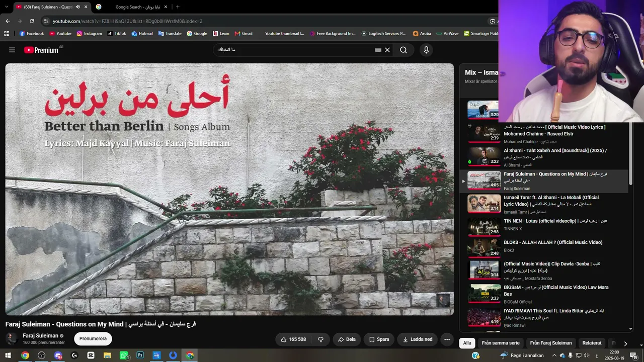The image size is (644, 362).
Task: Open the YouTube guide hamburger menu
Action: pos(12,50)
